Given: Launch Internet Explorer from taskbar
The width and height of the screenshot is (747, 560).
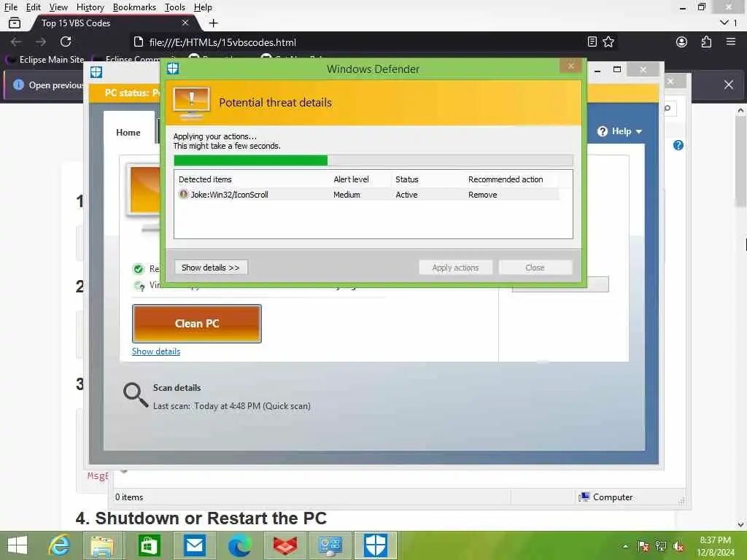Looking at the screenshot, I should point(60,545).
